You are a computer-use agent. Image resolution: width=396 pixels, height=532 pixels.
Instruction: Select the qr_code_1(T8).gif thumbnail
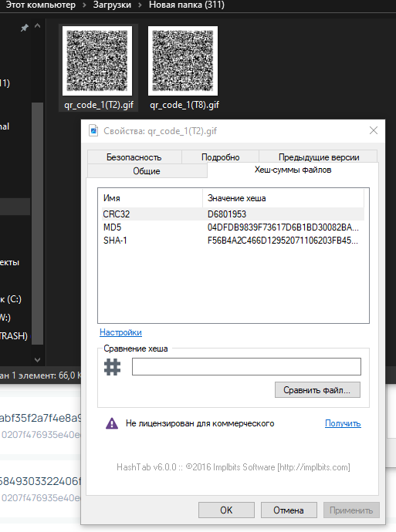[183, 61]
